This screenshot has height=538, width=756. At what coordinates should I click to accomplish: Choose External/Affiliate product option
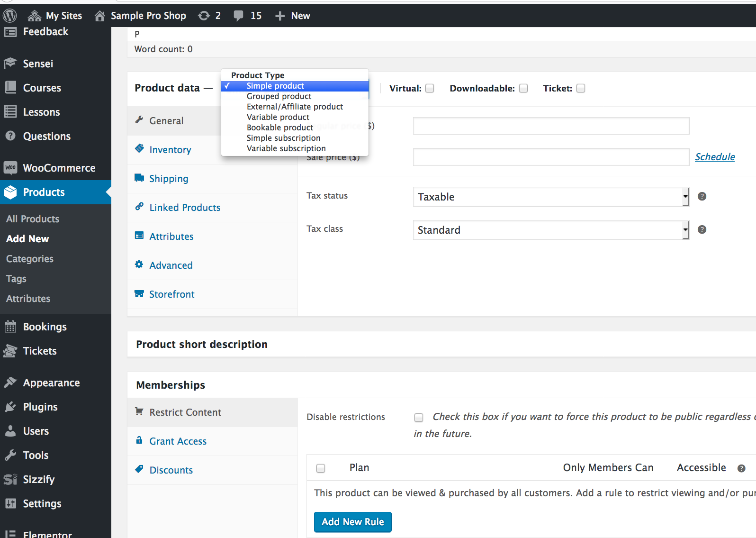click(x=295, y=107)
